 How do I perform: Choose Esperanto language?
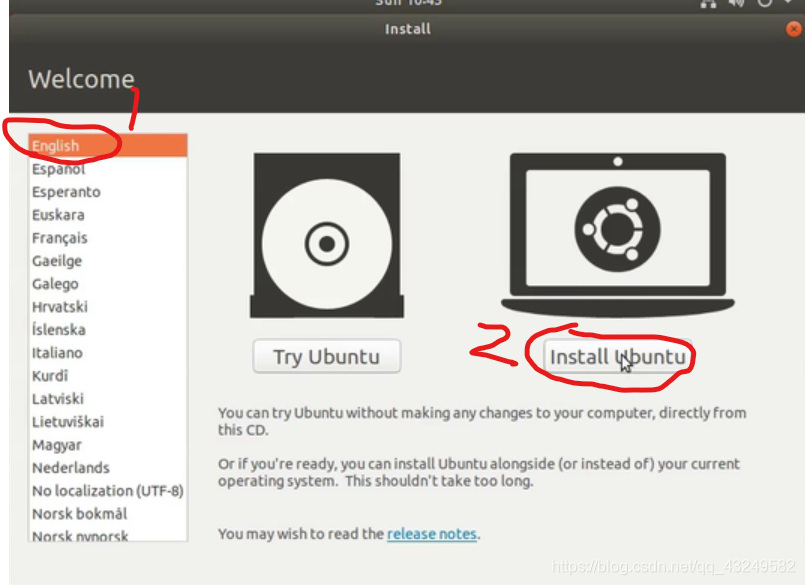pyautogui.click(x=108, y=192)
